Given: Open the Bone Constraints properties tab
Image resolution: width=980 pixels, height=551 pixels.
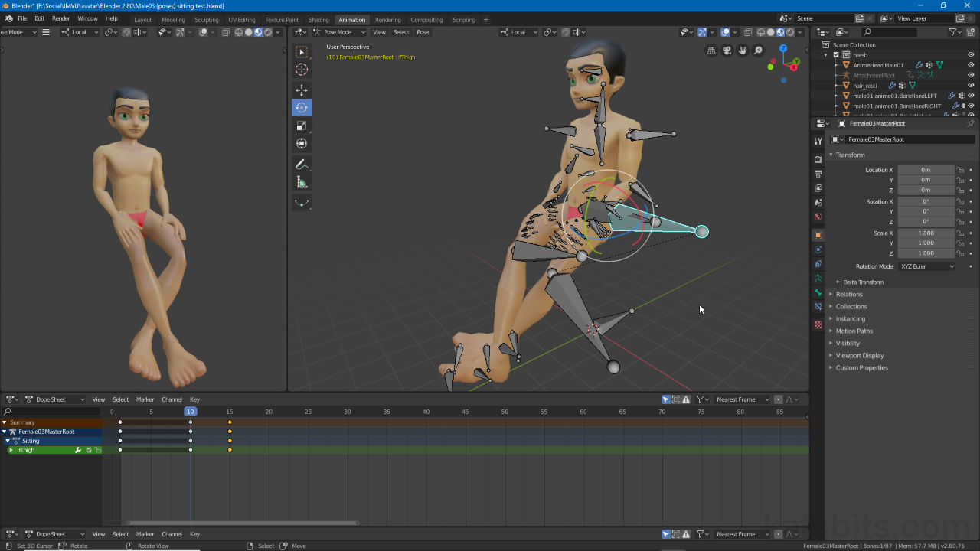Looking at the screenshot, I should [x=818, y=307].
